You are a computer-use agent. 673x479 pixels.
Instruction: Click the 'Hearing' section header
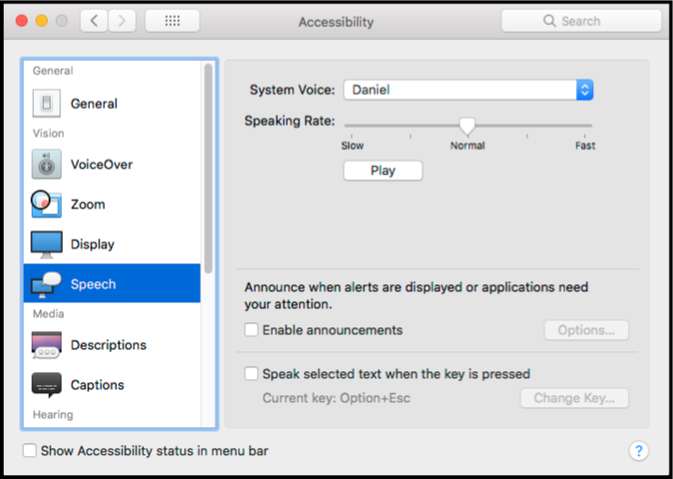pos(53,415)
